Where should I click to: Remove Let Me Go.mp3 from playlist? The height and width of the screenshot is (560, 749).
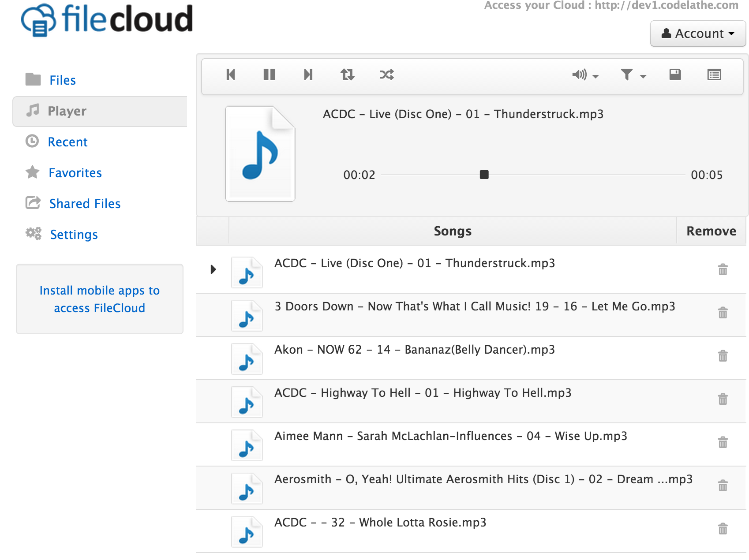coord(723,312)
